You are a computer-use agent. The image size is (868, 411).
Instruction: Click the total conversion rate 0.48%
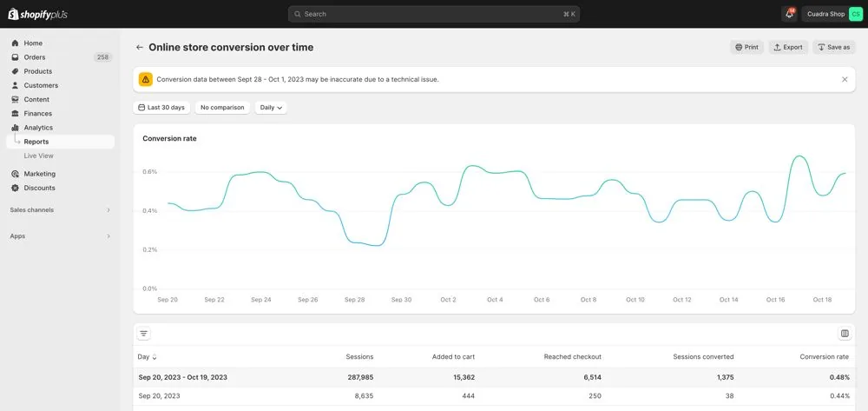839,377
